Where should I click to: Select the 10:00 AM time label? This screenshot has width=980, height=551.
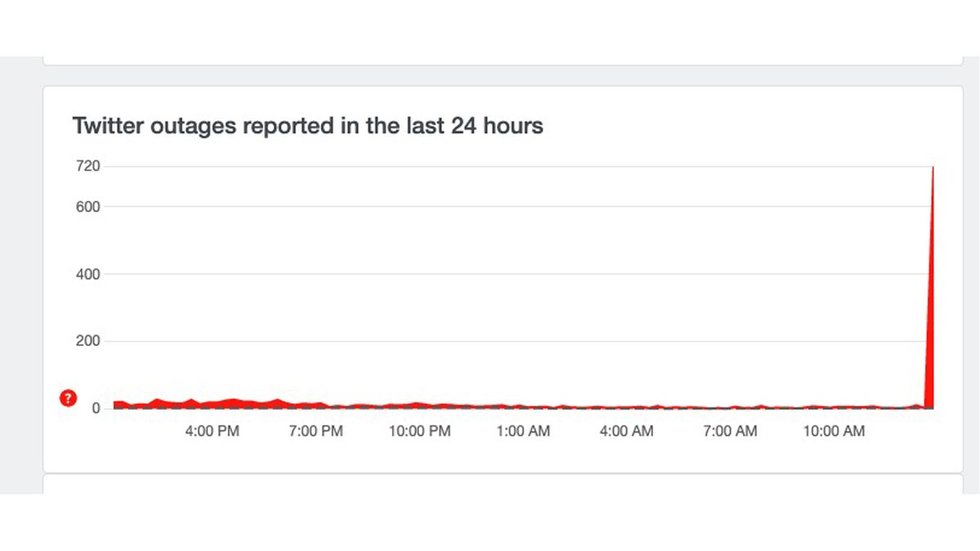point(834,431)
